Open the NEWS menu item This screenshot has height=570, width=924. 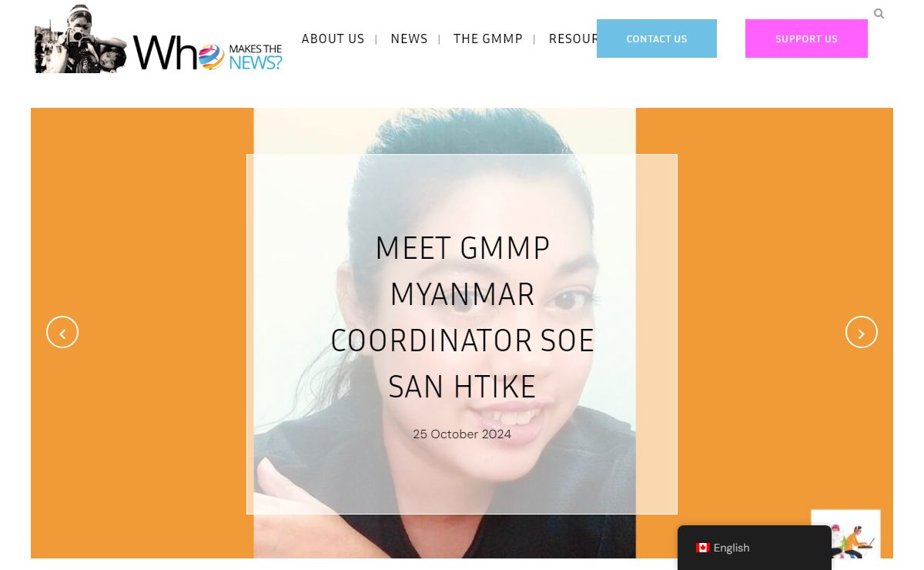[409, 39]
